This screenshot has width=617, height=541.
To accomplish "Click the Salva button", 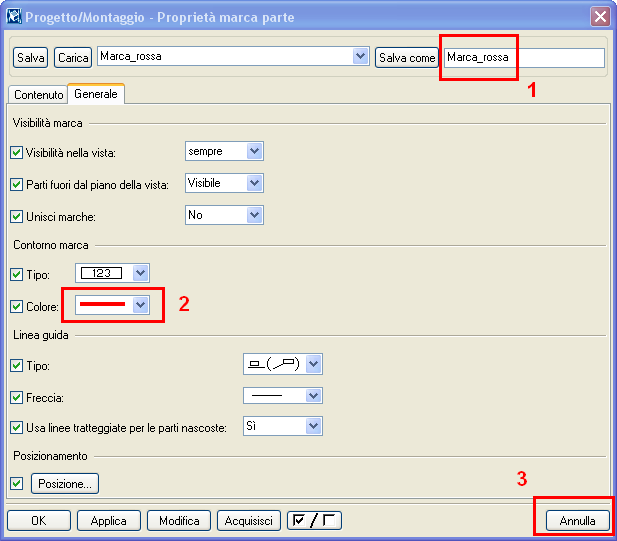I will coord(30,57).
